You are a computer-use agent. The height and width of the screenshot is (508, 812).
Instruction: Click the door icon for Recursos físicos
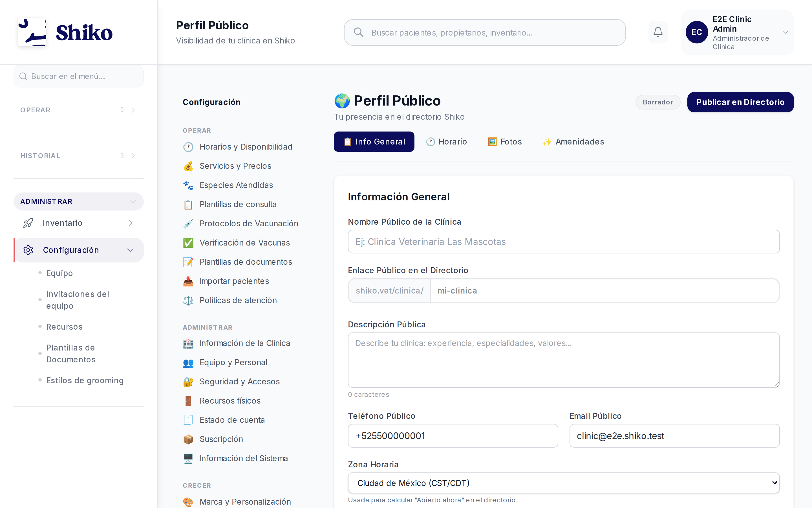click(188, 400)
